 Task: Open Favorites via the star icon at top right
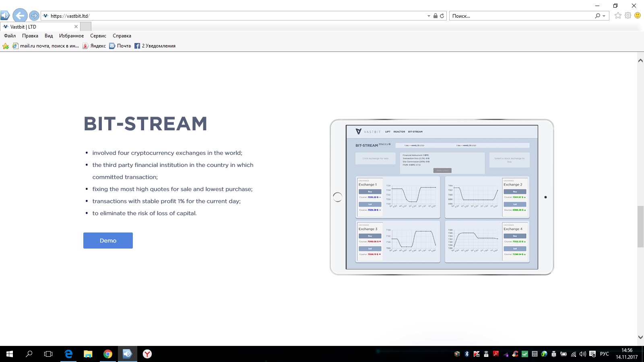coord(618,15)
